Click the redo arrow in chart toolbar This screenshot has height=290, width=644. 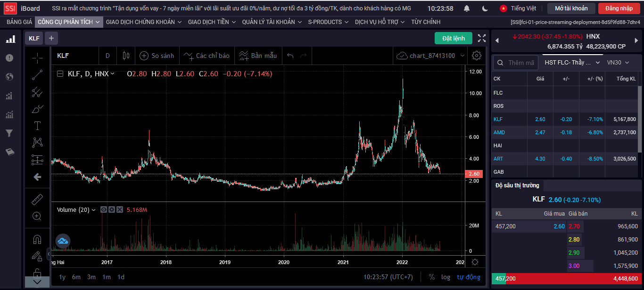(x=304, y=56)
